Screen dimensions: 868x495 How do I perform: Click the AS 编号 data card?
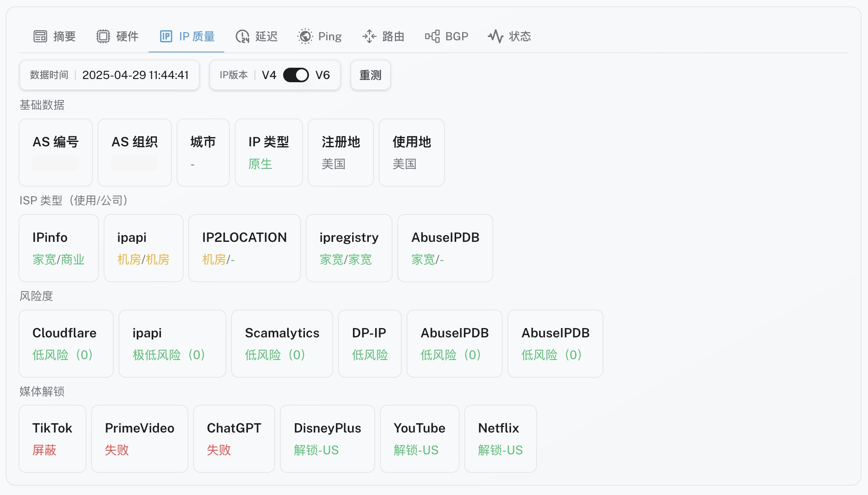click(x=56, y=152)
